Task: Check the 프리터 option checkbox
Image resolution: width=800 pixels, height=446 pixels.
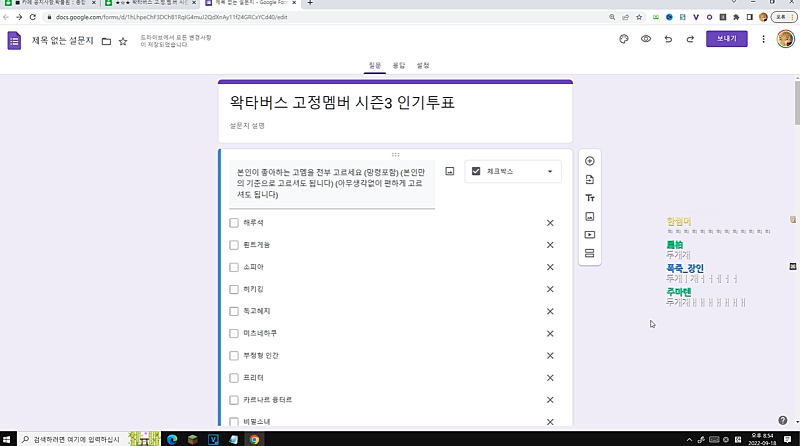Action: point(234,378)
